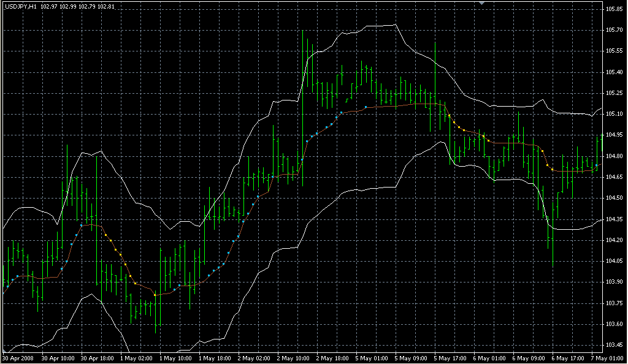Select the 2 May 10:00 time marker
Image resolution: width=628 pixels, height=364 pixels.
[x=293, y=357]
